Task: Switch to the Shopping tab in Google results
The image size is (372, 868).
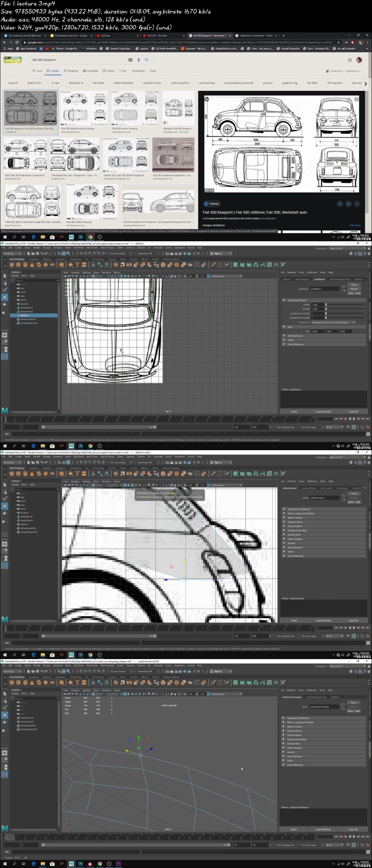Action: pyautogui.click(x=71, y=71)
